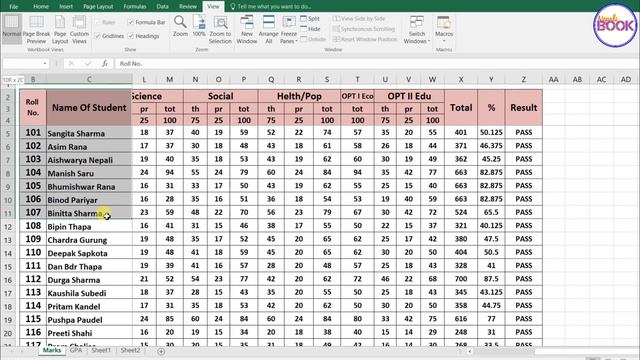
Task: Select Preeti Shahi name cell
Action: [x=89, y=333]
